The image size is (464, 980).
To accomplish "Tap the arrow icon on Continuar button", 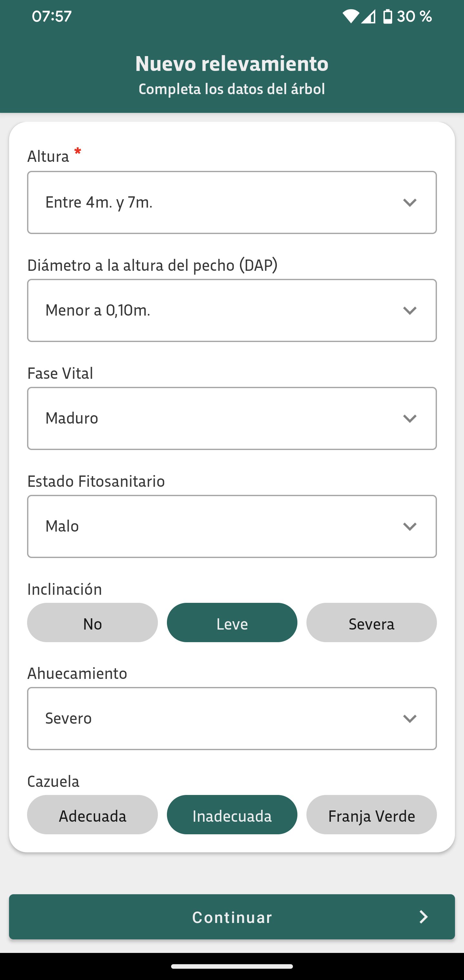I will (423, 917).
